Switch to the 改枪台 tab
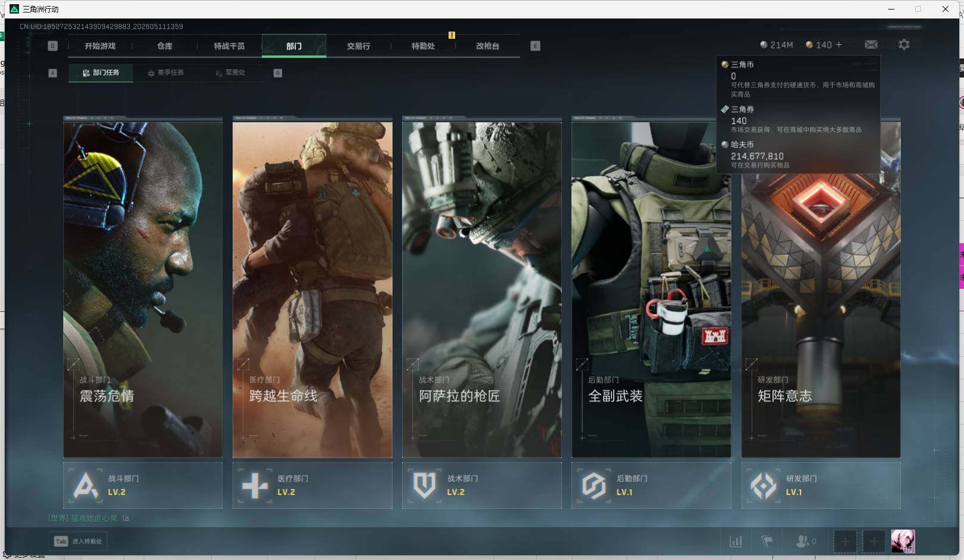The image size is (964, 560). [x=487, y=46]
